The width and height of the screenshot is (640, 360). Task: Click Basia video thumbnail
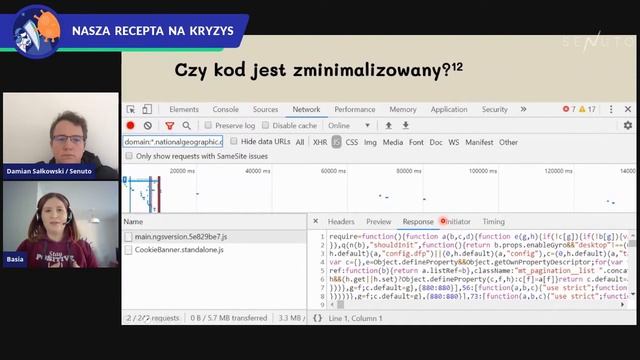pos(61,224)
